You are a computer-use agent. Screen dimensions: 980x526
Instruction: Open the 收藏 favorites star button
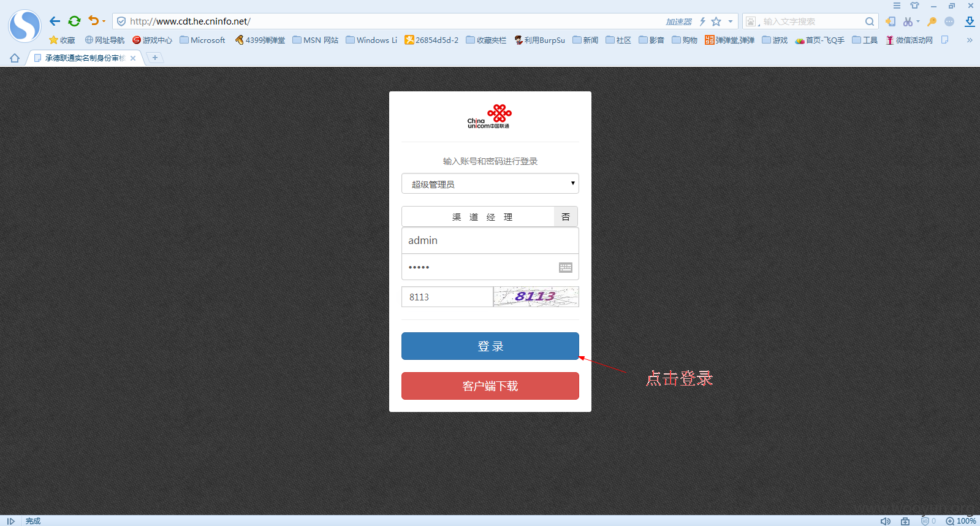(x=62, y=40)
